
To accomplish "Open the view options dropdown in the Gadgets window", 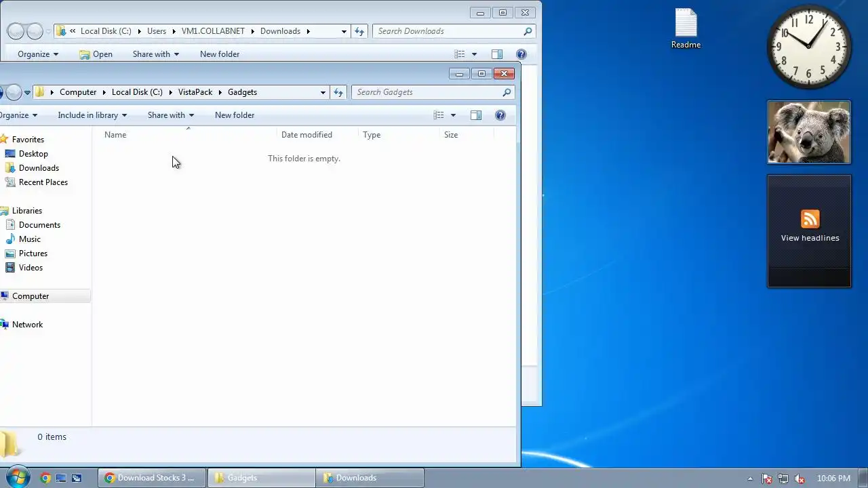I will pyautogui.click(x=453, y=115).
